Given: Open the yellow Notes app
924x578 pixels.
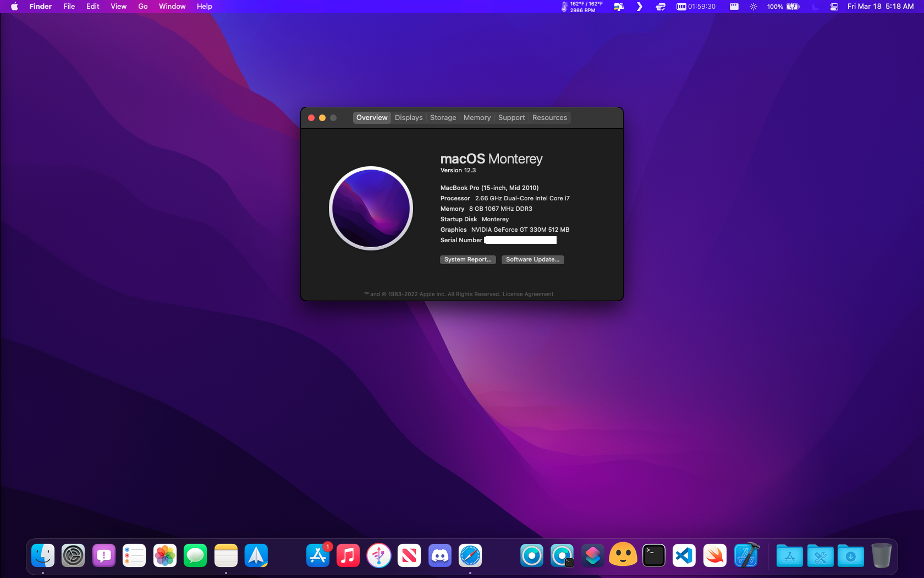Looking at the screenshot, I should pyautogui.click(x=226, y=555).
